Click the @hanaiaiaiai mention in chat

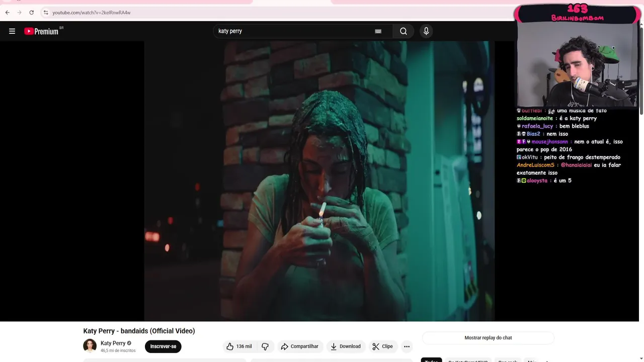(576, 165)
